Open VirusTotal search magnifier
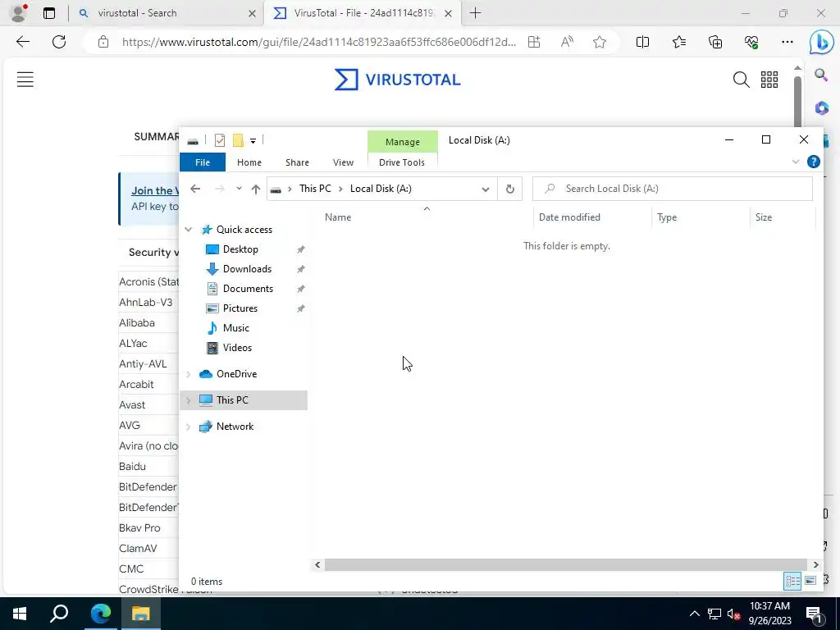The image size is (840, 630). point(741,80)
